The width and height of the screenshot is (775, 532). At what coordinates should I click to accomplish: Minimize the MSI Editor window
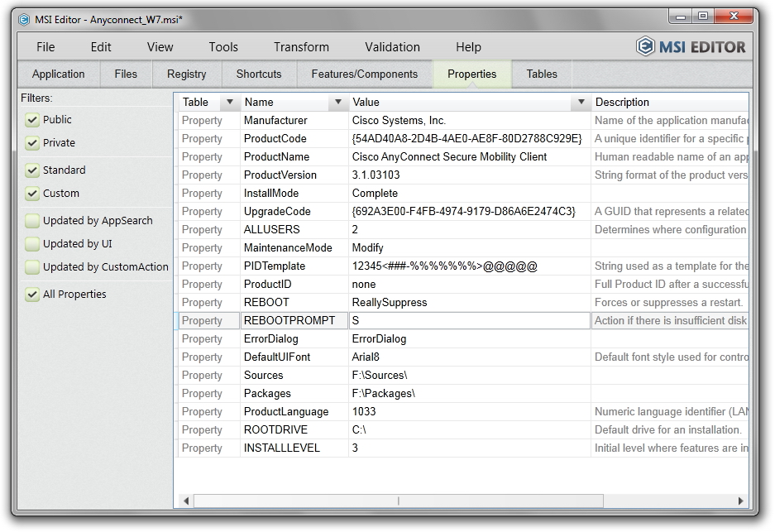(x=680, y=16)
